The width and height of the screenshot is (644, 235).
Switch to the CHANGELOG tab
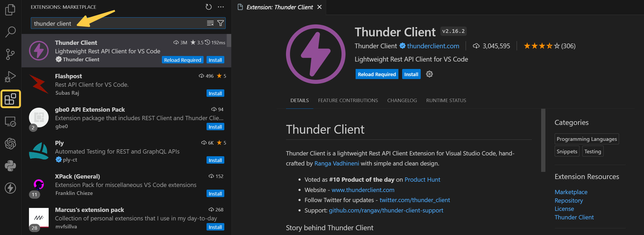[x=402, y=101]
